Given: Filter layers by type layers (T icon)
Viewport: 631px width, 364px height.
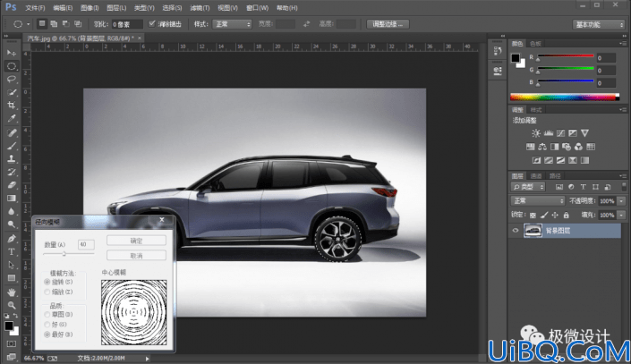Looking at the screenshot, I should click(x=583, y=187).
